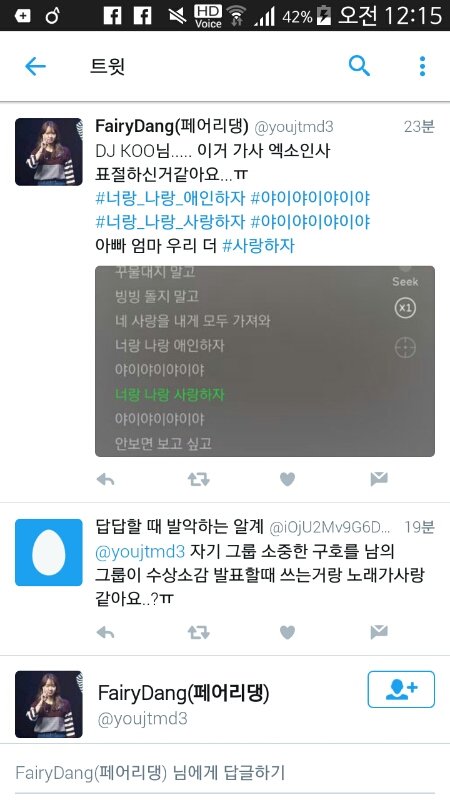Open the three-dot overflow menu
Image resolution: width=450 pixels, height=800 pixels.
coord(422,66)
